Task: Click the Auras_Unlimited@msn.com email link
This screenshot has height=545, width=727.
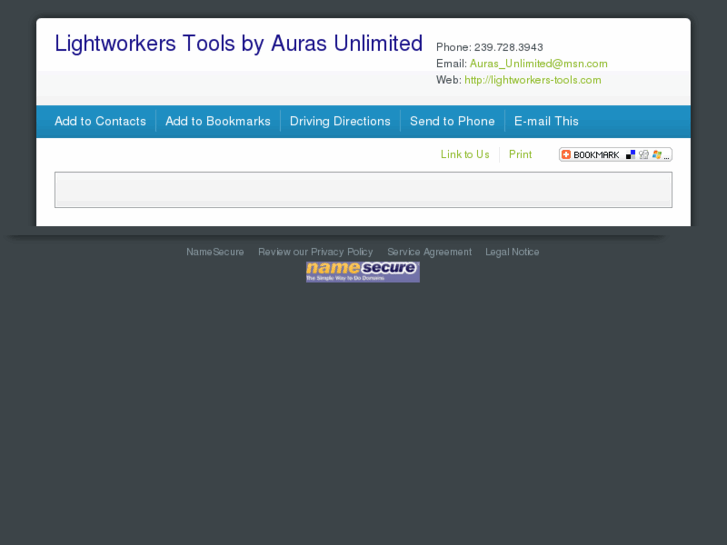Action: tap(538, 64)
